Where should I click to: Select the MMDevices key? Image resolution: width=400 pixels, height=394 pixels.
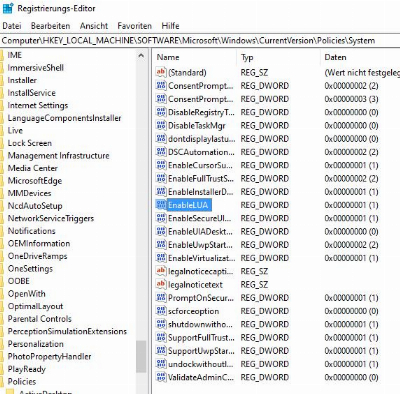pyautogui.click(x=29, y=193)
